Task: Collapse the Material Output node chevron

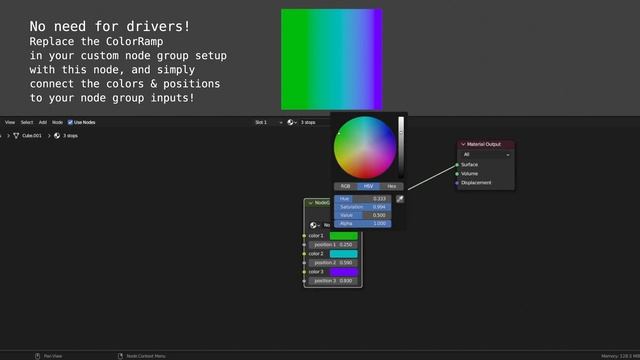Action: [463, 144]
